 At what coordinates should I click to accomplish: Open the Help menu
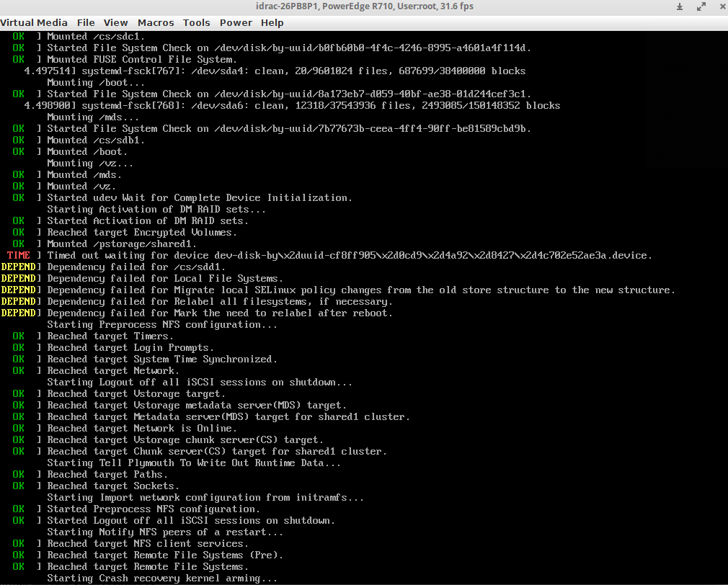[x=272, y=22]
